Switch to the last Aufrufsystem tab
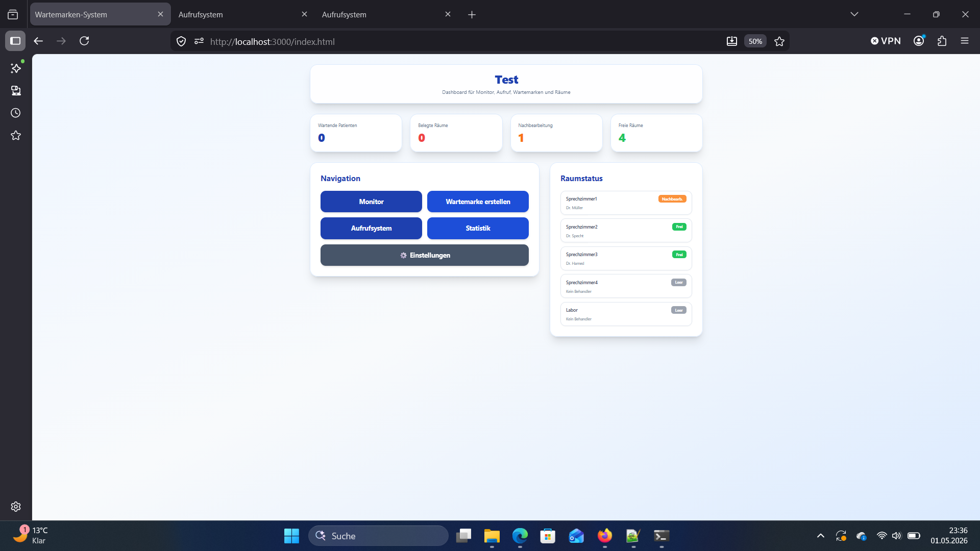Image resolution: width=980 pixels, height=551 pixels. pyautogui.click(x=386, y=14)
